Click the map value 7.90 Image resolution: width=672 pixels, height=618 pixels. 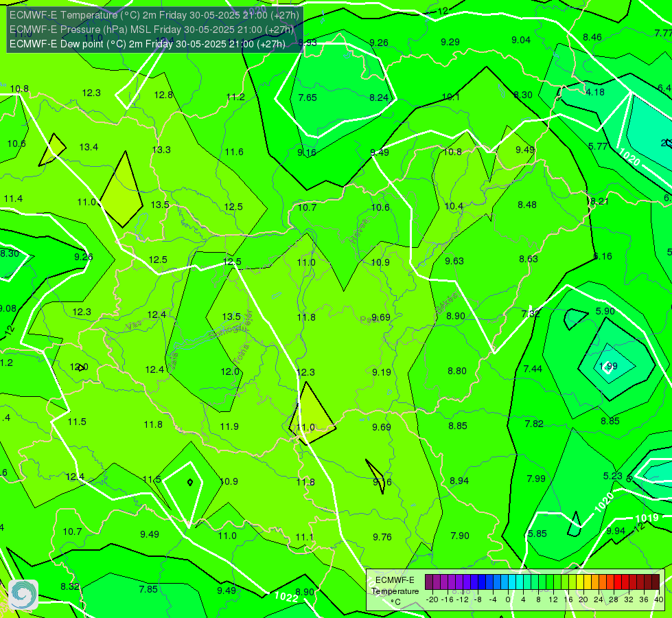click(x=460, y=536)
